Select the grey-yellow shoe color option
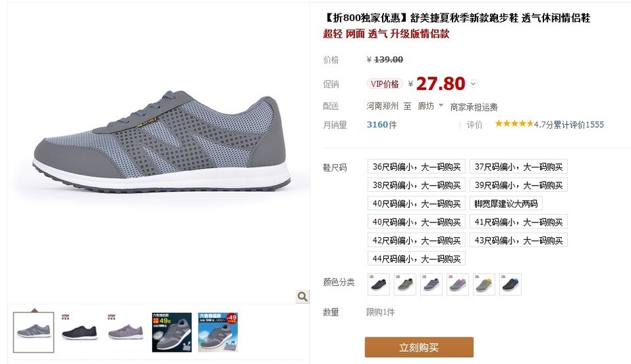Screen dimensions: 631x364 pyautogui.click(x=484, y=285)
